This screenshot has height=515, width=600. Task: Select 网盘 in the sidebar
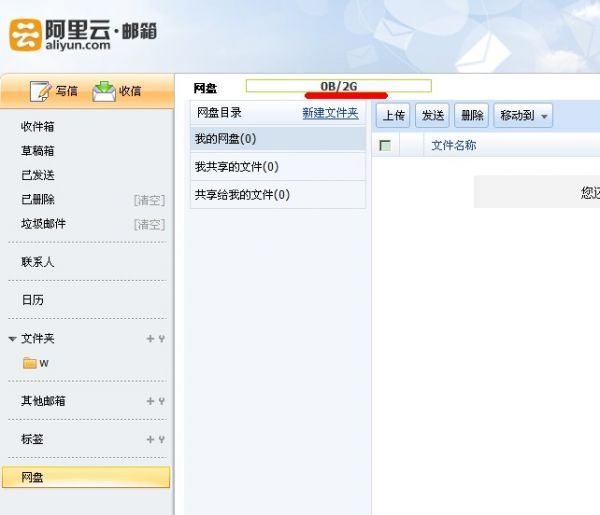click(86, 477)
